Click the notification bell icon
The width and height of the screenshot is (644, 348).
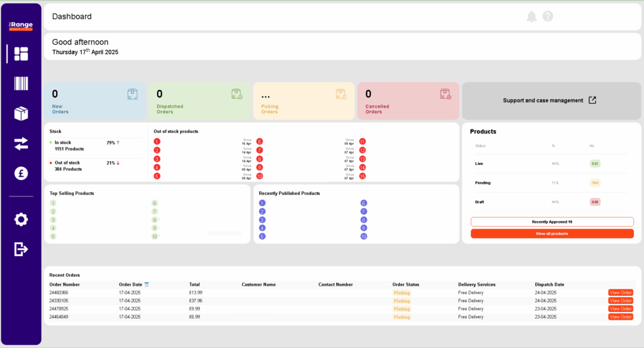click(531, 16)
